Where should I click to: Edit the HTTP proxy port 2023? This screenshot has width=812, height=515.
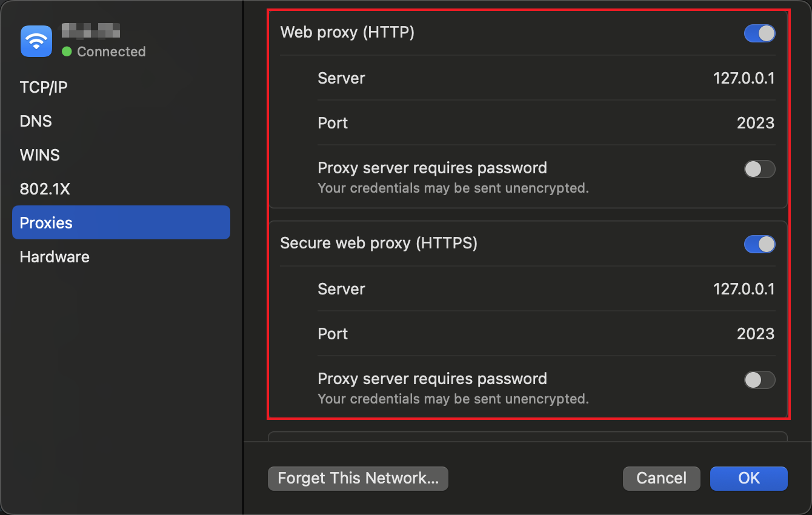click(x=756, y=123)
